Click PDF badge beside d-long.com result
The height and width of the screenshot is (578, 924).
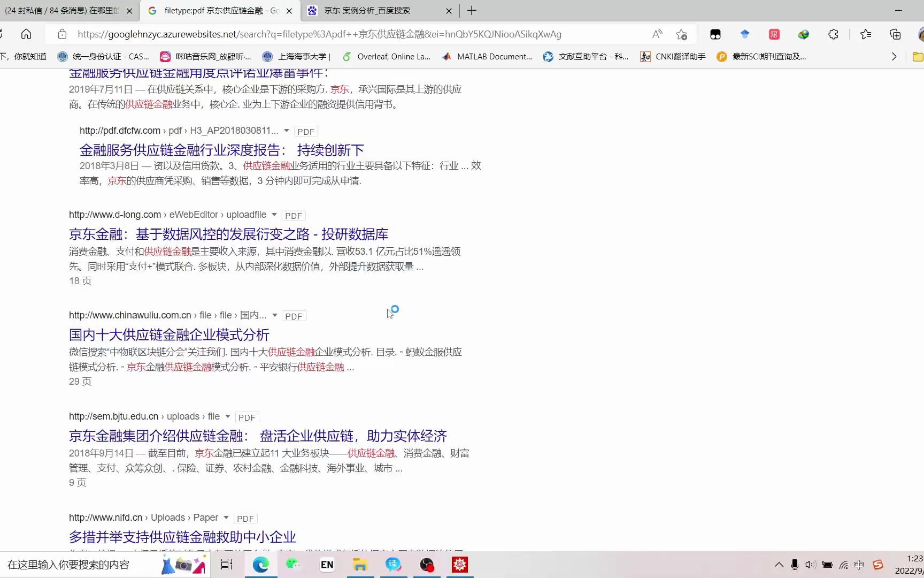(x=294, y=216)
